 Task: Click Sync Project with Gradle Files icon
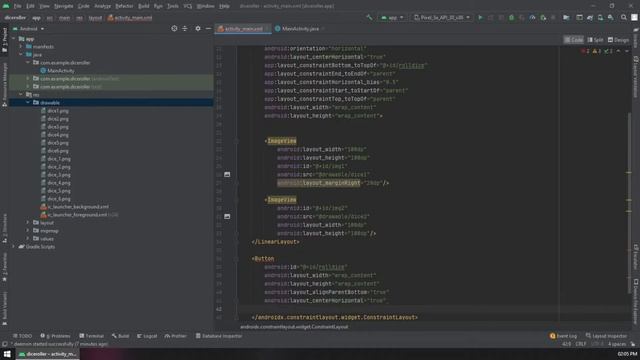[590, 18]
